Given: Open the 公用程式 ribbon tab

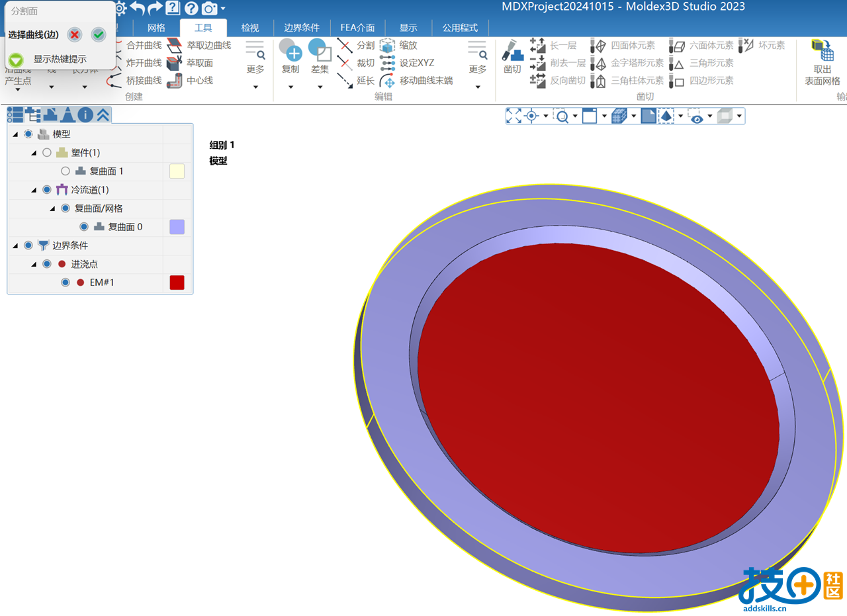Looking at the screenshot, I should coord(461,28).
